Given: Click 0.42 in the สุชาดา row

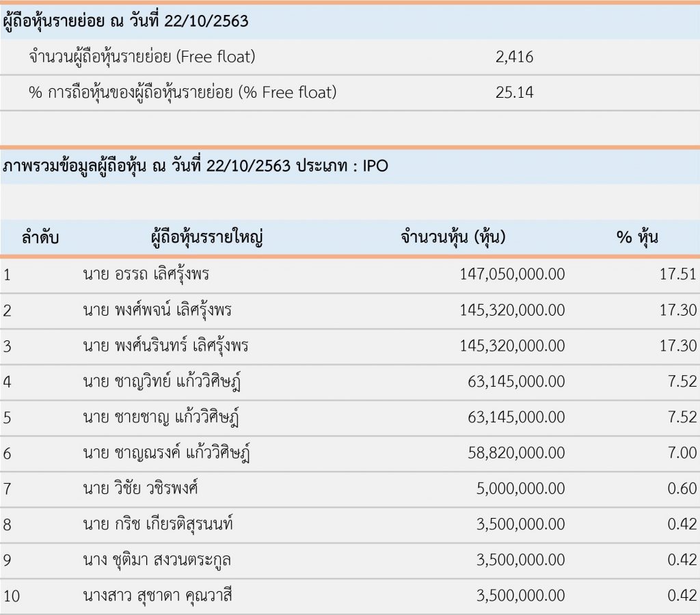Looking at the screenshot, I should coord(682,595).
